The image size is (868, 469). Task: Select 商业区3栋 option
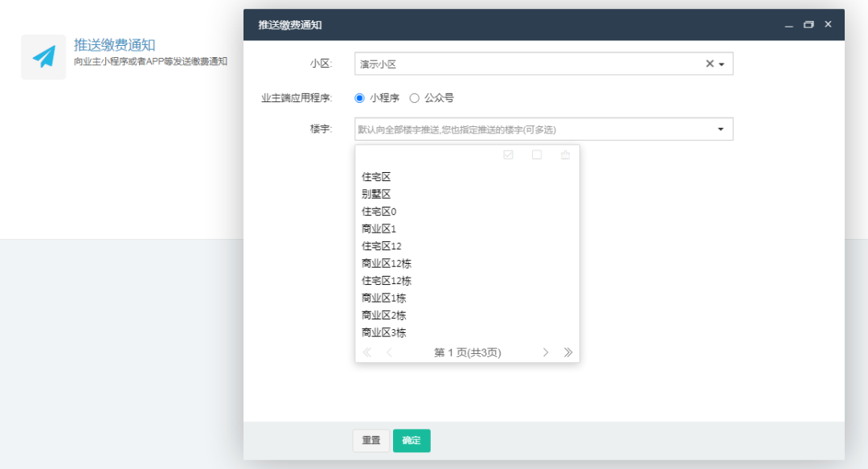(384, 333)
